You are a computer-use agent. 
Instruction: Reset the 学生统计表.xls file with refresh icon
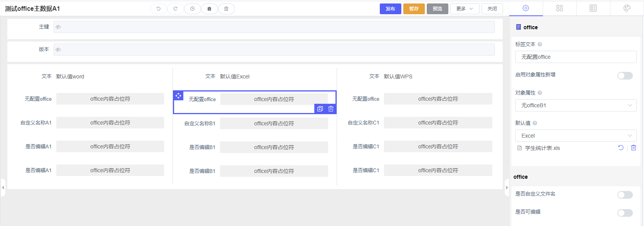click(621, 148)
